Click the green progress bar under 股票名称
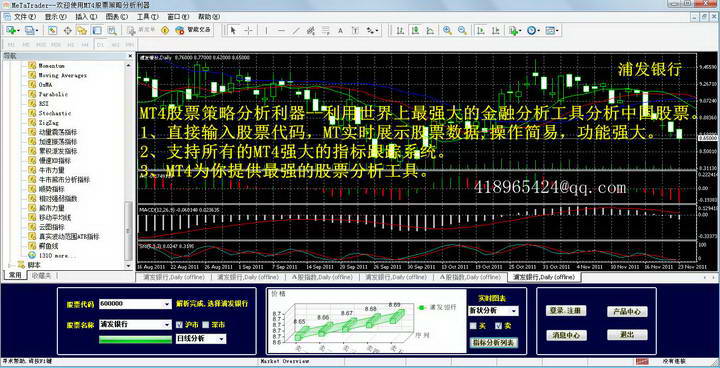 coord(135,340)
